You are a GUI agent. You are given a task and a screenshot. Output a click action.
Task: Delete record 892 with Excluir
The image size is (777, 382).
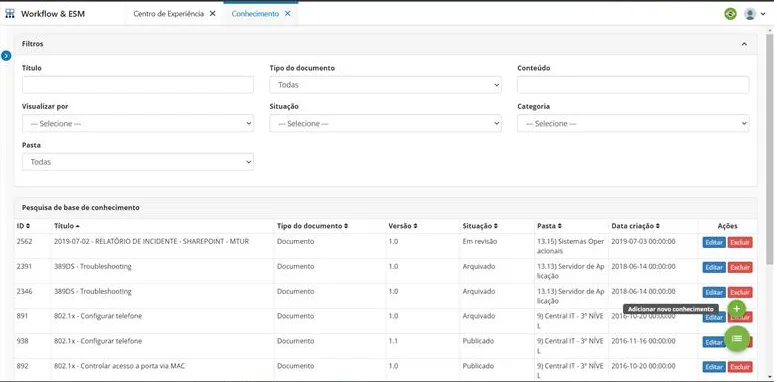(x=740, y=367)
